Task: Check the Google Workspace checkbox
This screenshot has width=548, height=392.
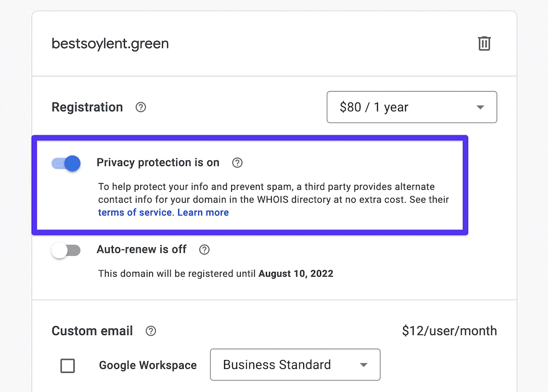Action: (x=67, y=365)
